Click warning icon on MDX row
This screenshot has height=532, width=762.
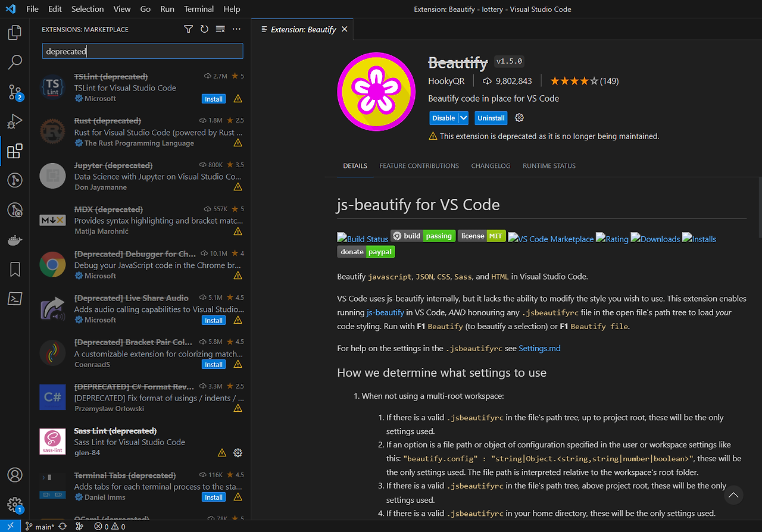(x=238, y=231)
